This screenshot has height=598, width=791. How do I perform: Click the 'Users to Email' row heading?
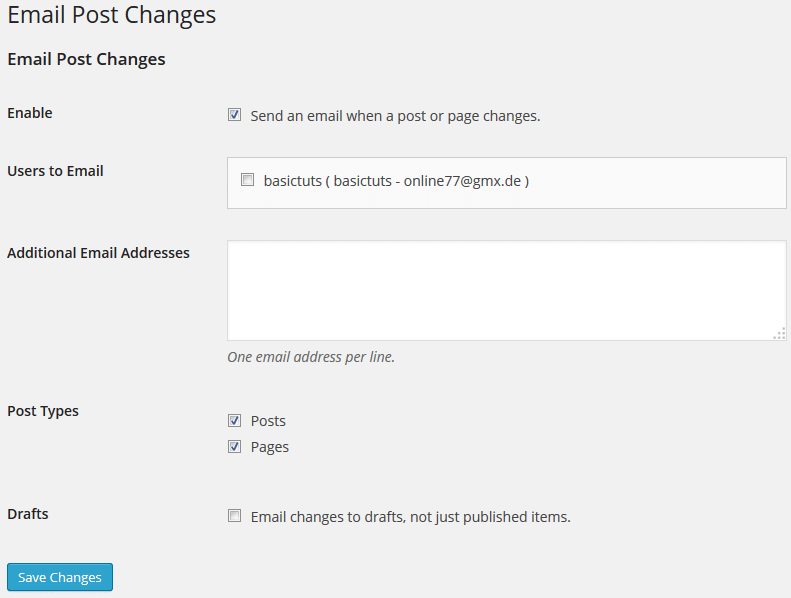55,171
